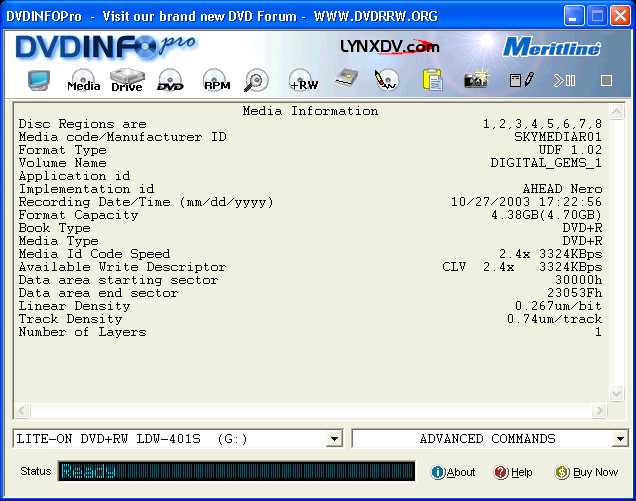Click the DVD disc toolbar icon

170,80
